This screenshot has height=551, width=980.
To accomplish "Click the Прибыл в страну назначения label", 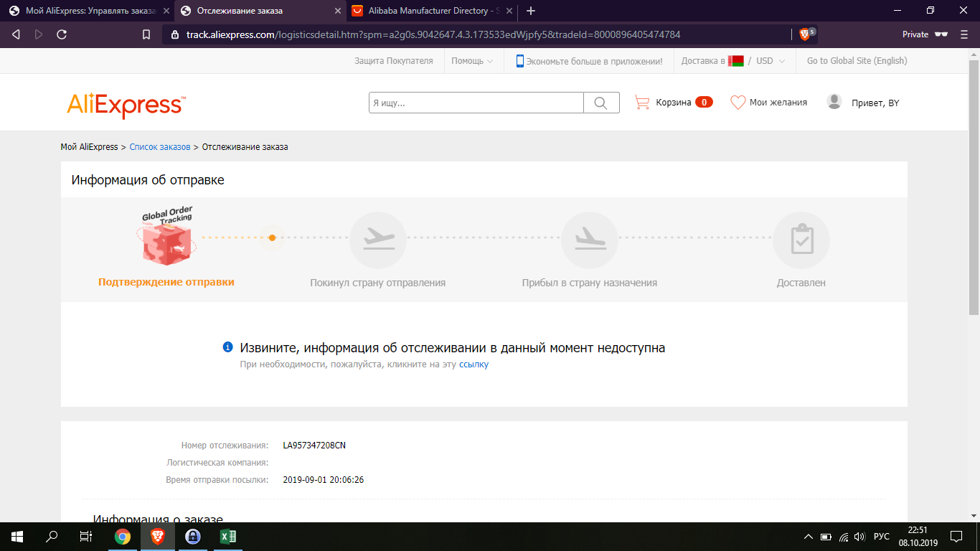I will click(x=590, y=283).
